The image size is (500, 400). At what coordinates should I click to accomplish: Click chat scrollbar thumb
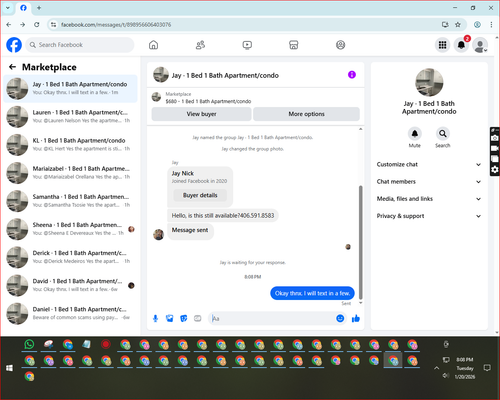[x=360, y=242]
